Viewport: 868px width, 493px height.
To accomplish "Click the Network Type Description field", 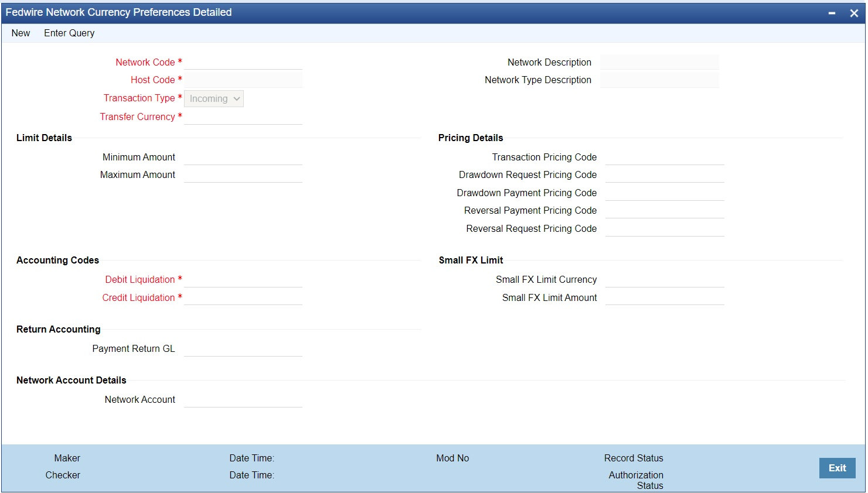I will [659, 80].
